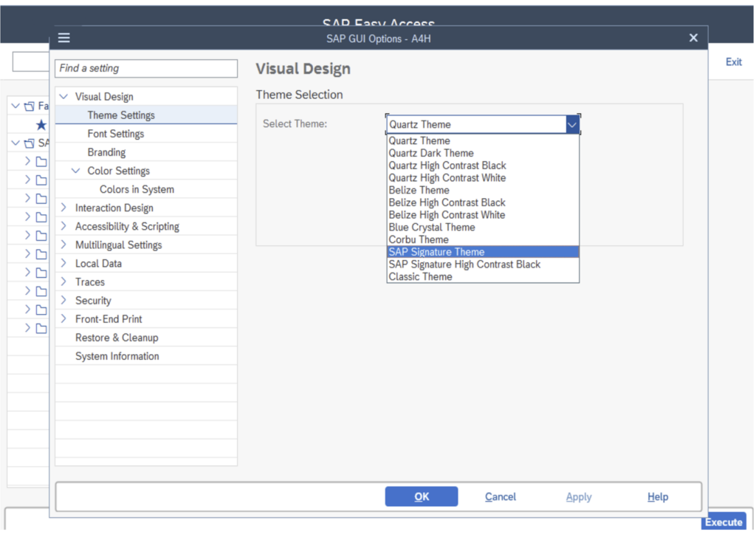Click Execute in the SAP Easy Access window
Screen dimensions: 756x549
click(724, 522)
